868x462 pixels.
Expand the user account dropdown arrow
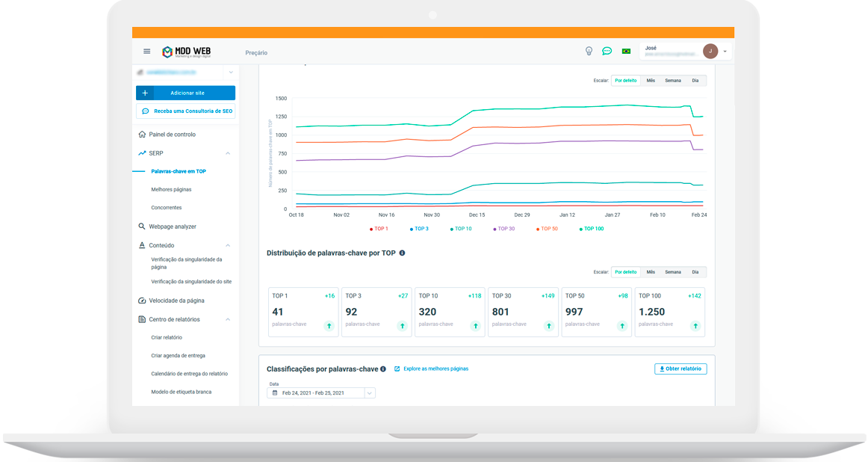click(725, 52)
